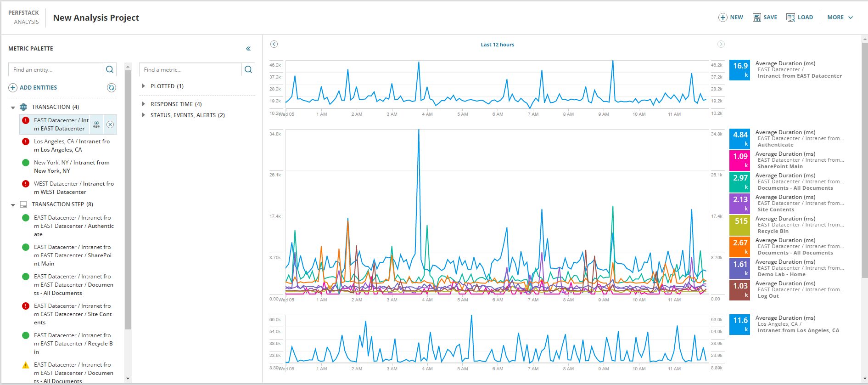Click the red alert icon for WEST Datacenter

click(x=26, y=184)
